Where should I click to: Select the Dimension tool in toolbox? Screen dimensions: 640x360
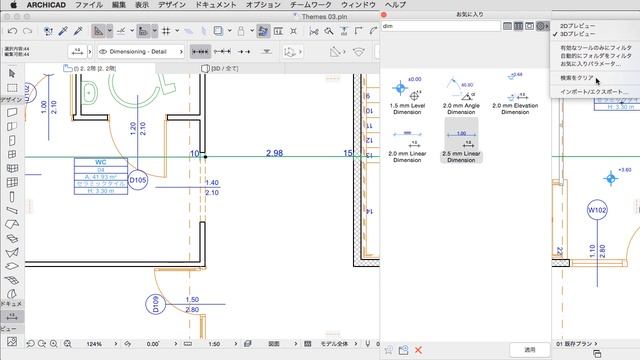(x=12, y=316)
